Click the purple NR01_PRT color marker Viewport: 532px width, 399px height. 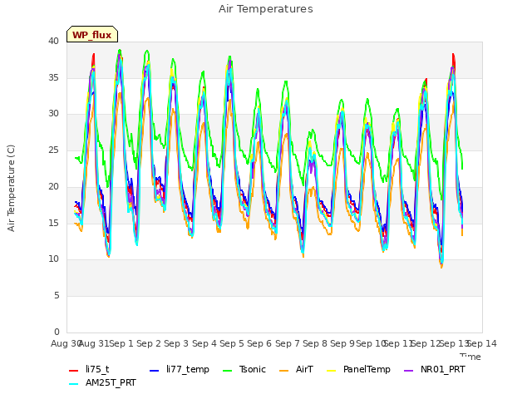409,371
